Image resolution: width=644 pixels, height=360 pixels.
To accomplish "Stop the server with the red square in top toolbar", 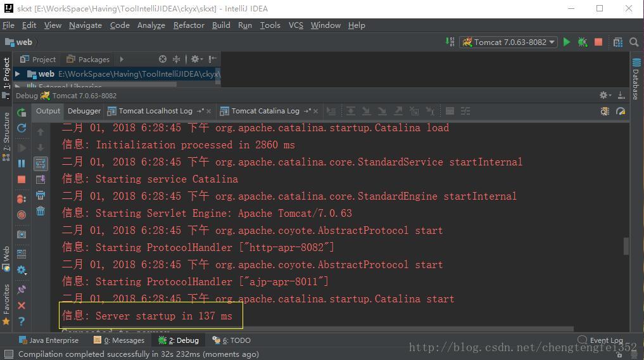I will (x=598, y=42).
